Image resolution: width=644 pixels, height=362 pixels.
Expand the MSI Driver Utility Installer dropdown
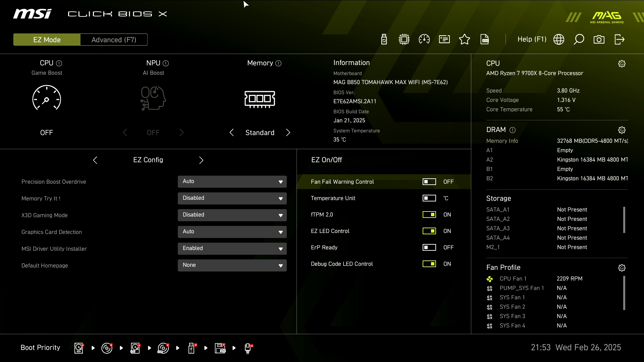pyautogui.click(x=232, y=248)
